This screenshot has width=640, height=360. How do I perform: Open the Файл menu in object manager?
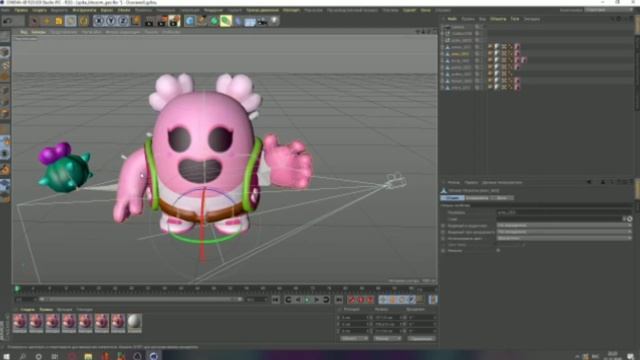pos(452,19)
